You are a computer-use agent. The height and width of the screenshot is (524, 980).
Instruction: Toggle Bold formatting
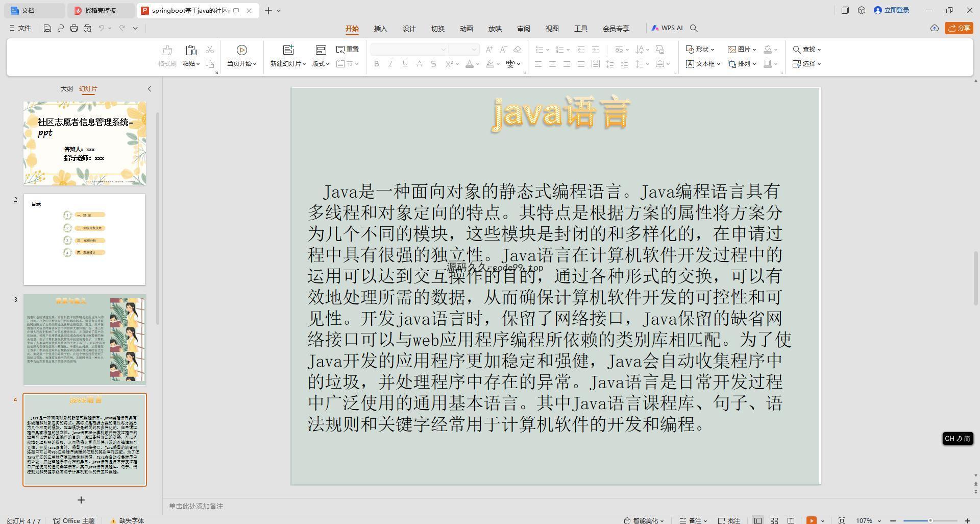[x=377, y=64]
